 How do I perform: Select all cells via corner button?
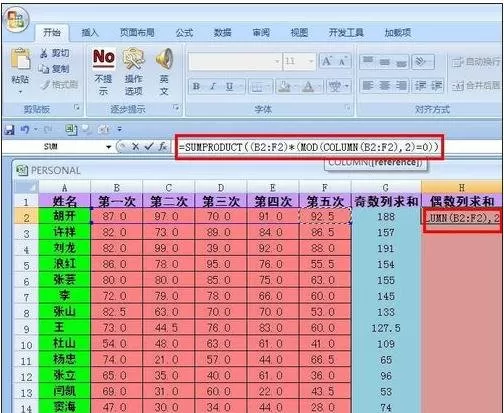click(x=26, y=187)
